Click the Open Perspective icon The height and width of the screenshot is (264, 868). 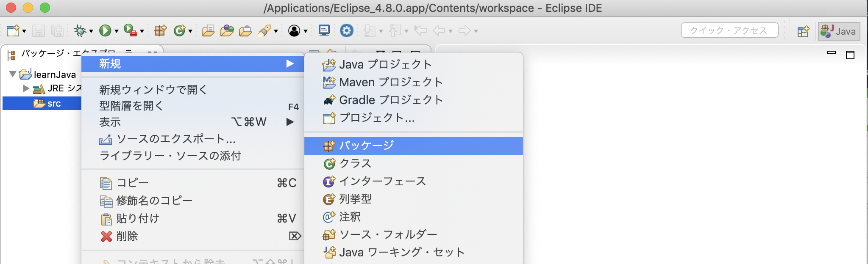click(803, 31)
